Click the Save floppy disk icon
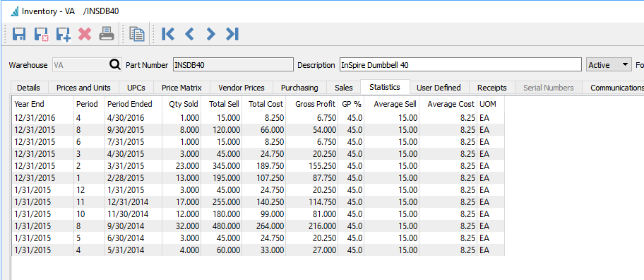Viewport: 644px width, 280px height. (x=19, y=34)
